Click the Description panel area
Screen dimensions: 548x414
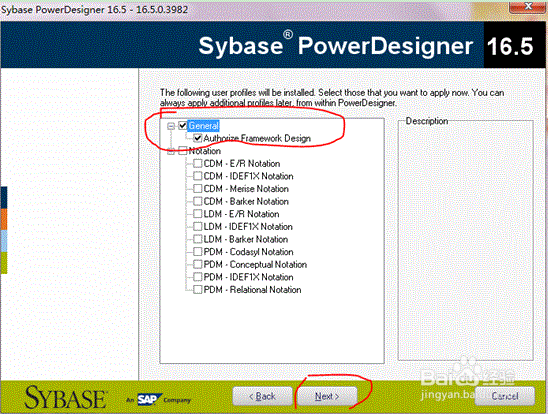(466, 240)
